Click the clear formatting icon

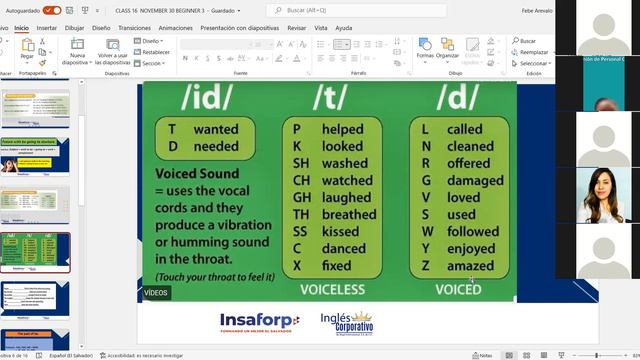click(303, 44)
